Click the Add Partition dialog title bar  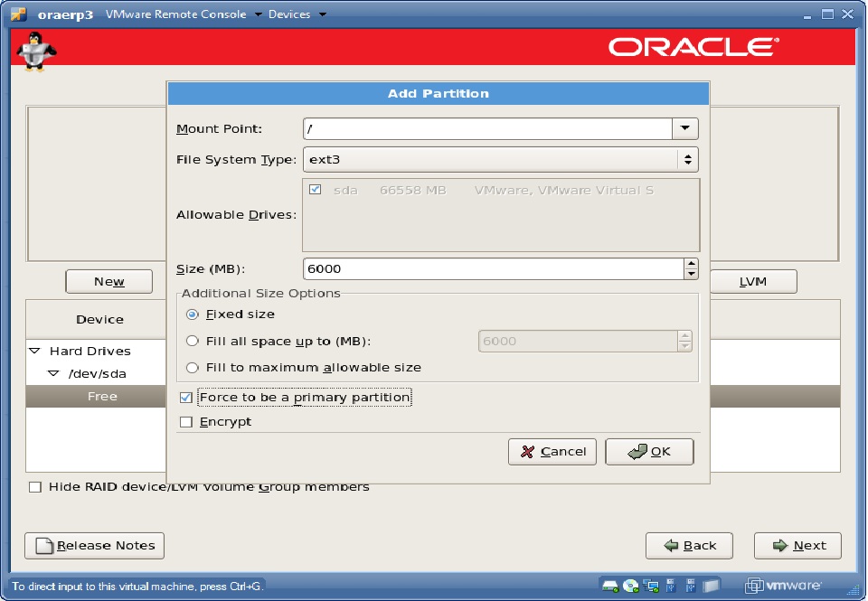point(439,93)
